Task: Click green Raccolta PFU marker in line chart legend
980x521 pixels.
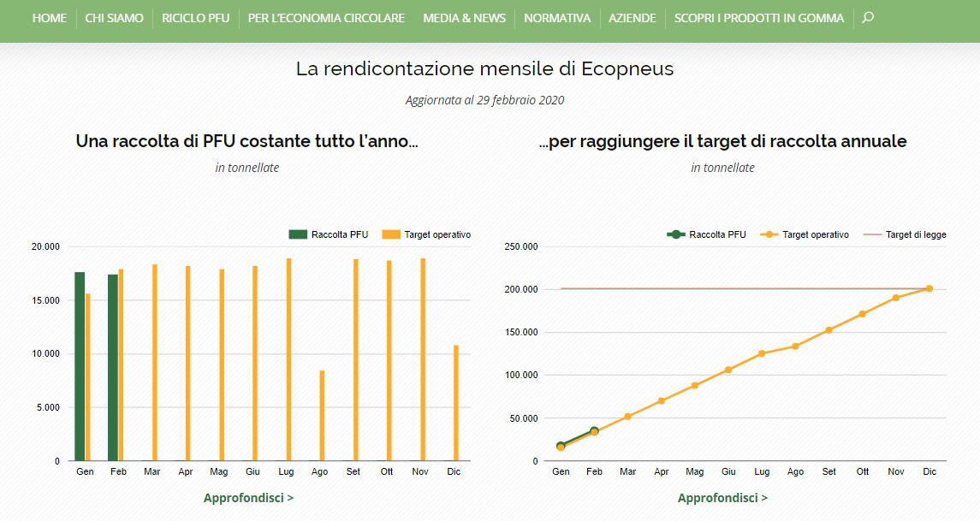Action: point(675,234)
